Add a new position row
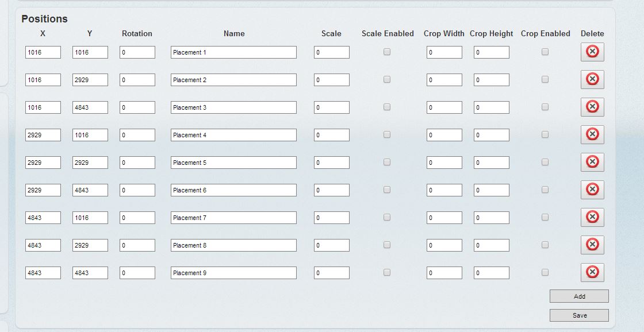Image resolution: width=644 pixels, height=332 pixels. pos(579,296)
